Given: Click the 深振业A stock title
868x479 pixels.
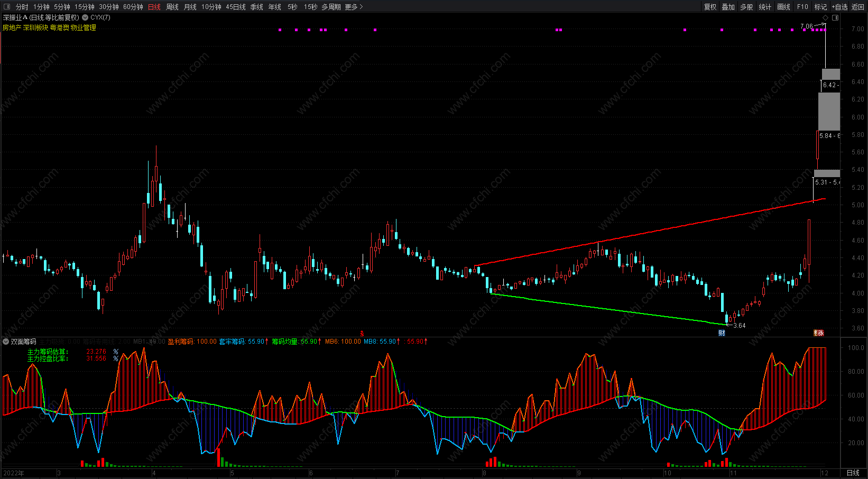Looking at the screenshot, I should pyautogui.click(x=15, y=17).
